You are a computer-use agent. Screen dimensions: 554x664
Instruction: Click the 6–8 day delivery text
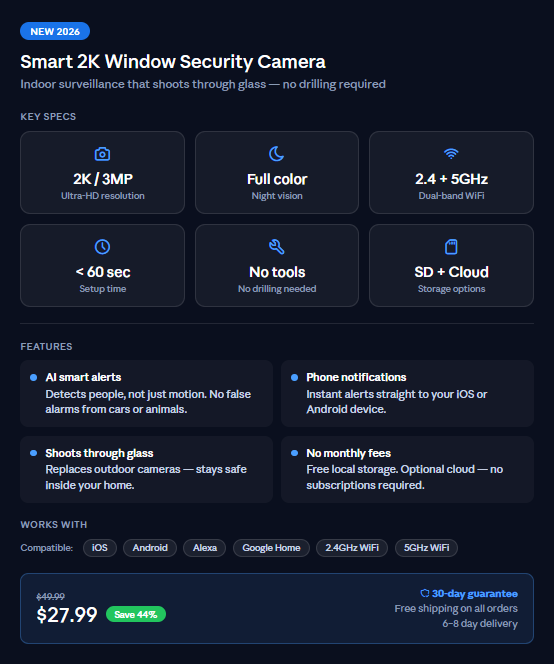(x=480, y=624)
